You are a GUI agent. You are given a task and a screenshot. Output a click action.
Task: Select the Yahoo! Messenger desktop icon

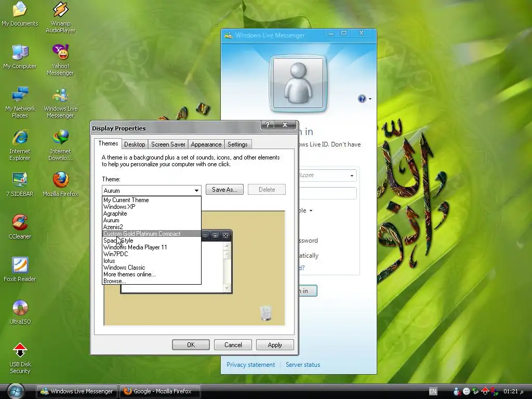tap(60, 60)
